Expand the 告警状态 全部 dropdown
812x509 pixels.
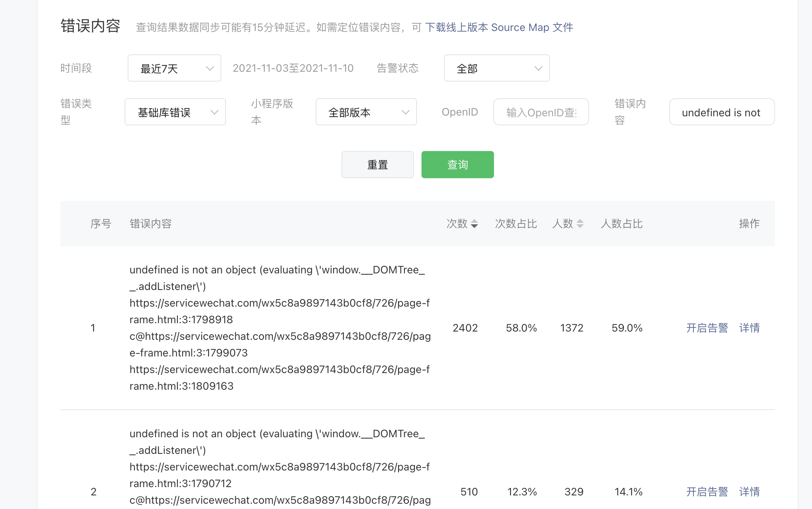tap(497, 68)
